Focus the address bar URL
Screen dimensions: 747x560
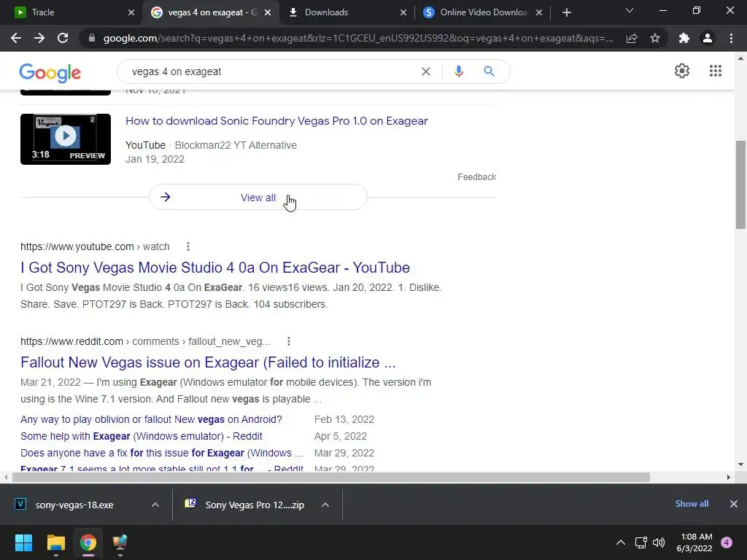[358, 38]
